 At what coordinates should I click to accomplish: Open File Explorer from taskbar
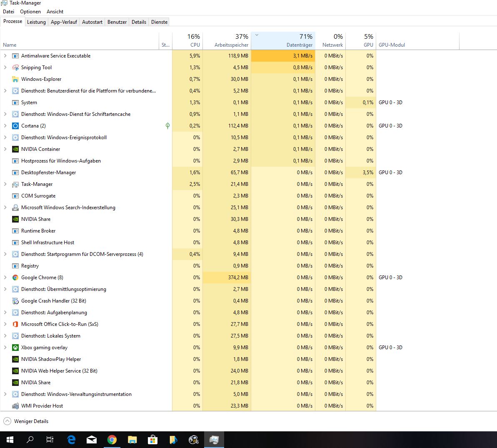click(x=132, y=440)
